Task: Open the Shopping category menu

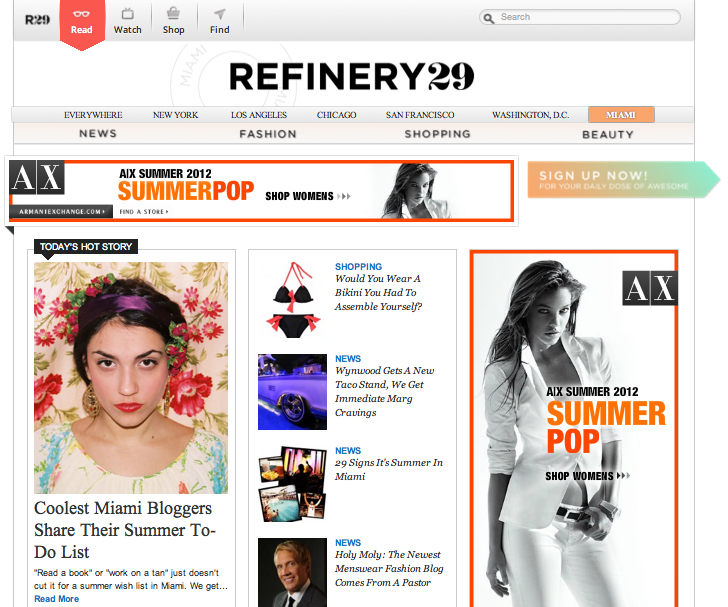Action: click(437, 134)
